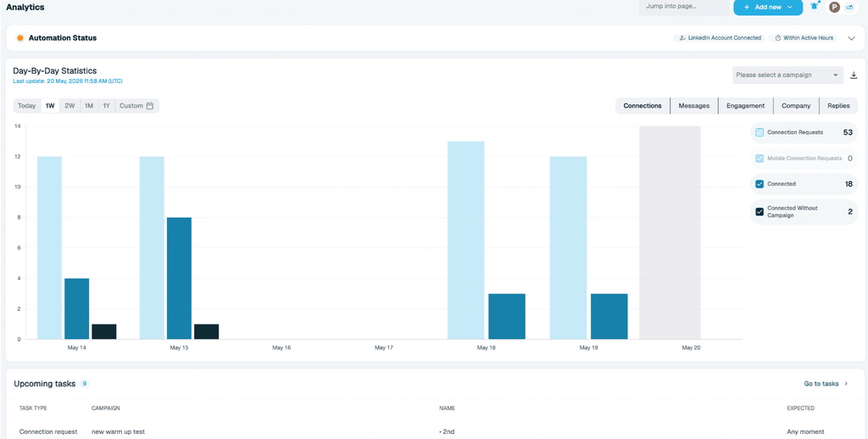Toggle the Mobile Connection Requests checkbox
This screenshot has width=868, height=439.
(759, 158)
